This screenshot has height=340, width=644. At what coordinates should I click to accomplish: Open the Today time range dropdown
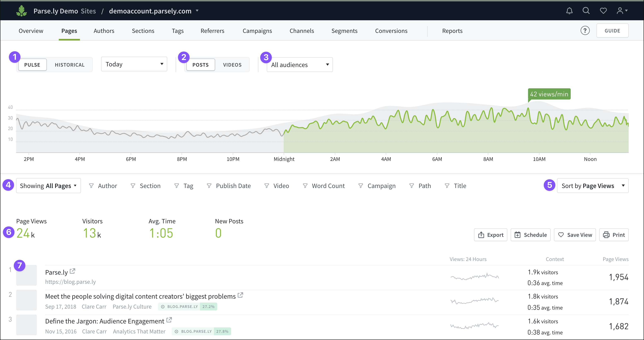point(134,64)
